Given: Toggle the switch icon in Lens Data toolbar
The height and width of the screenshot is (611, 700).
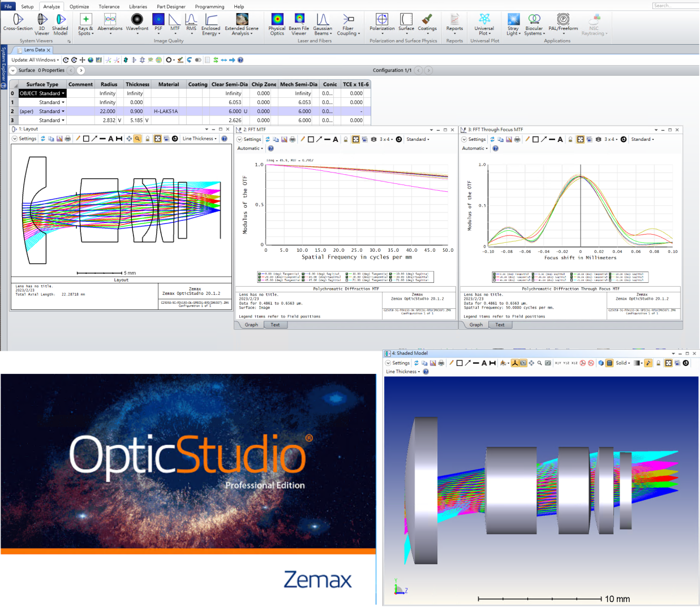Looking at the screenshot, I should tap(198, 59).
